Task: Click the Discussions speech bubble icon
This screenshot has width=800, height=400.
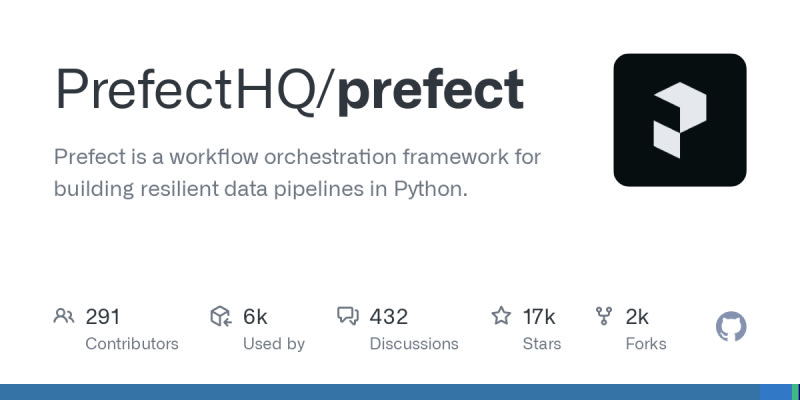Action: 348,317
